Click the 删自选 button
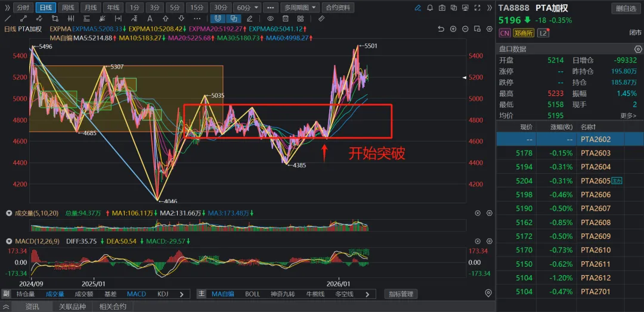 626,8
